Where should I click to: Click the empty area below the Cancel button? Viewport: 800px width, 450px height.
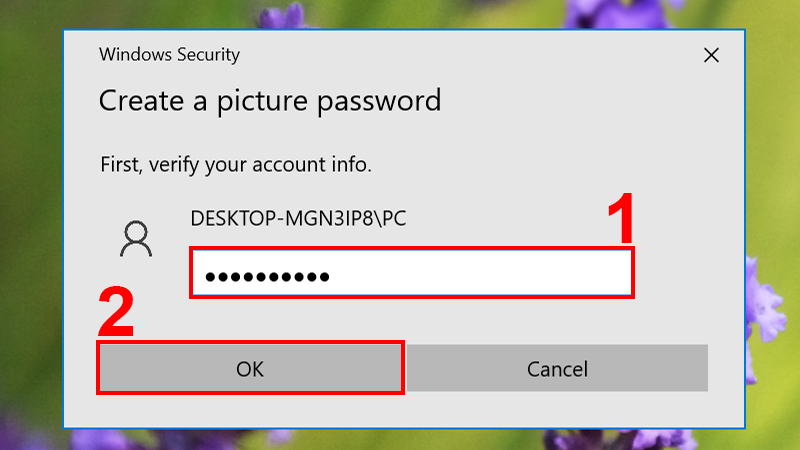[557, 409]
